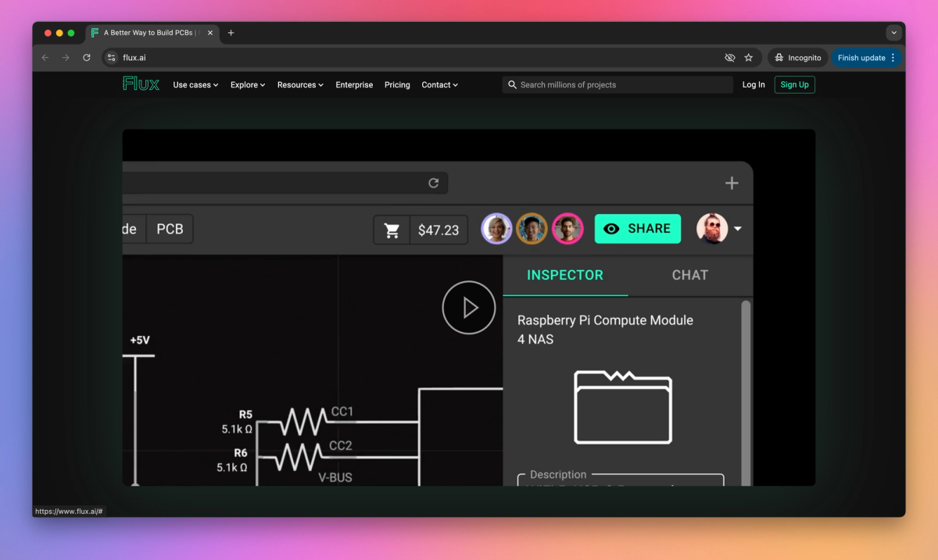Switch to the CHAT tab
This screenshot has height=560, width=938.
point(690,275)
